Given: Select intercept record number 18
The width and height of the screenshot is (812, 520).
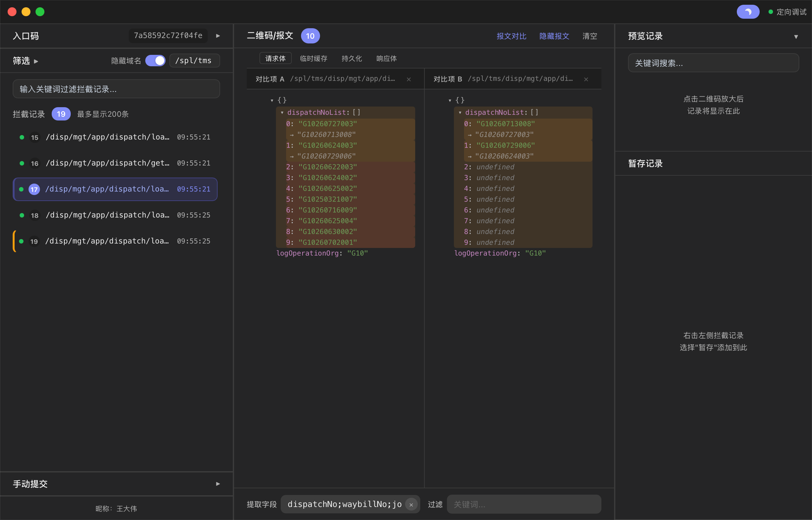Looking at the screenshot, I should tap(115, 215).
